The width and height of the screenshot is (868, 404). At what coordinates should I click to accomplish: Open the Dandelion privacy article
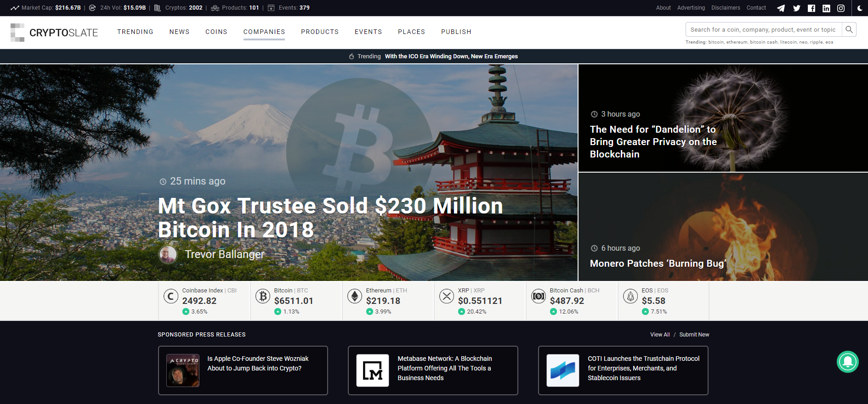click(x=653, y=142)
